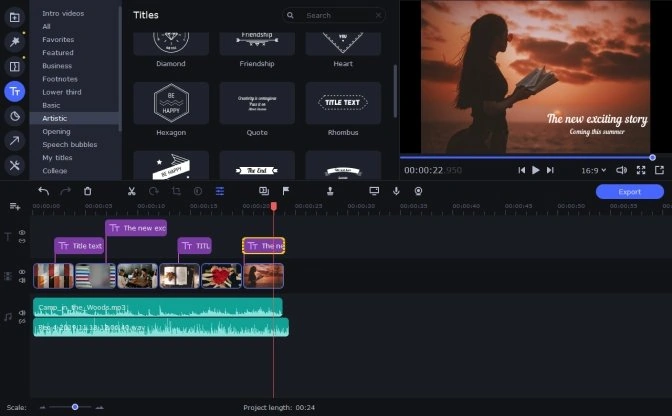Zoom out timeline scale icon

pos(42,407)
